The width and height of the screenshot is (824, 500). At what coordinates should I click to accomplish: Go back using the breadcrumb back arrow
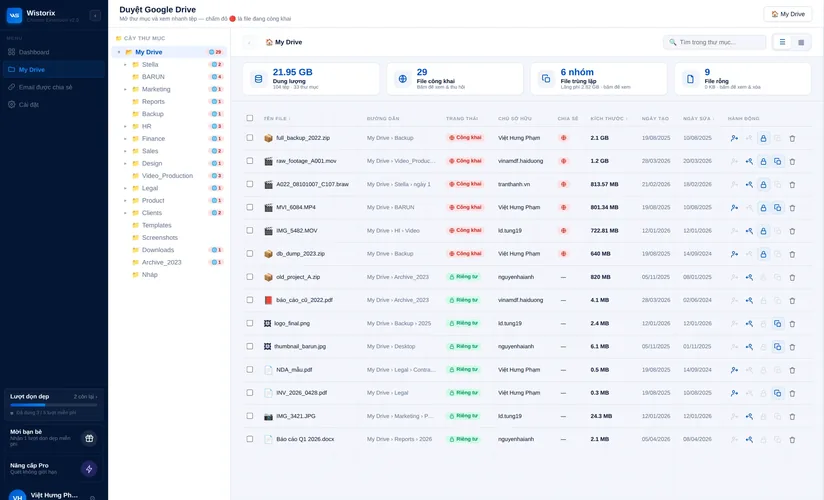point(250,42)
